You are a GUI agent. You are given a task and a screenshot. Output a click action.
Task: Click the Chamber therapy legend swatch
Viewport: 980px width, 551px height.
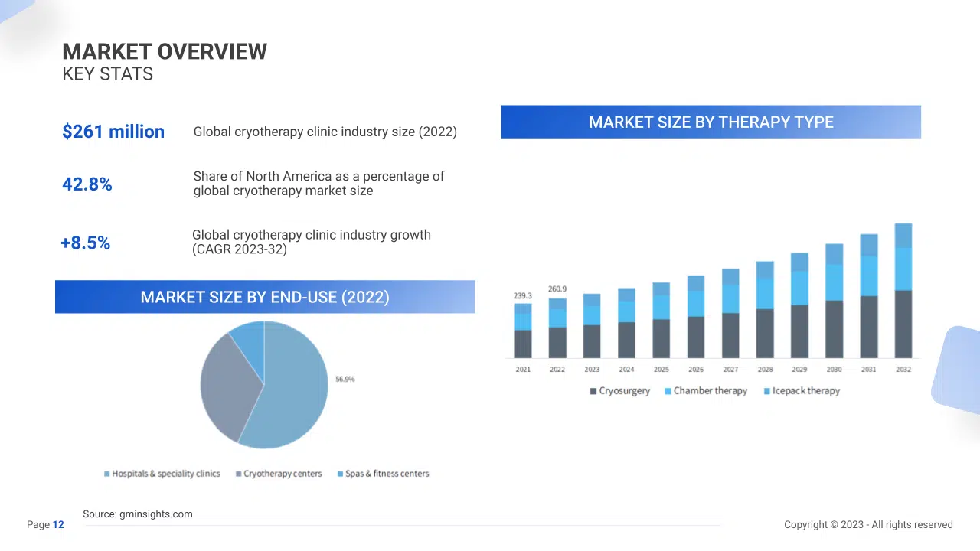pyautogui.click(x=668, y=391)
